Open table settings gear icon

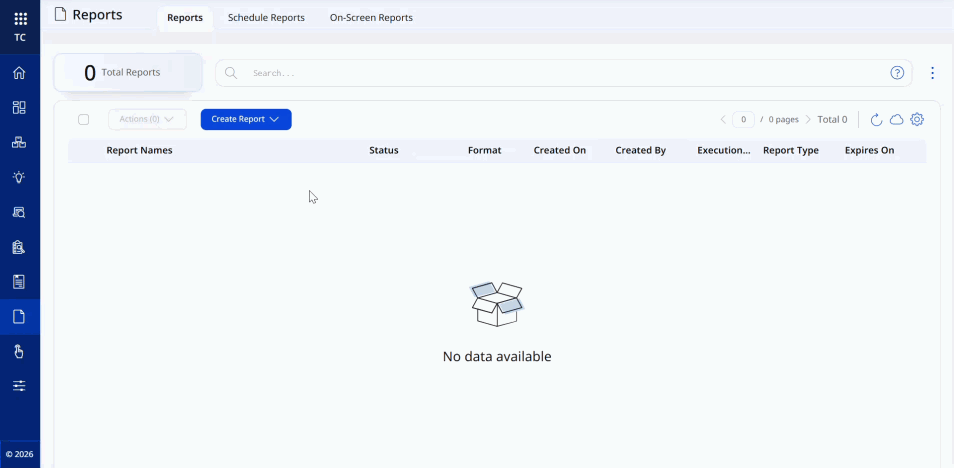(x=917, y=119)
